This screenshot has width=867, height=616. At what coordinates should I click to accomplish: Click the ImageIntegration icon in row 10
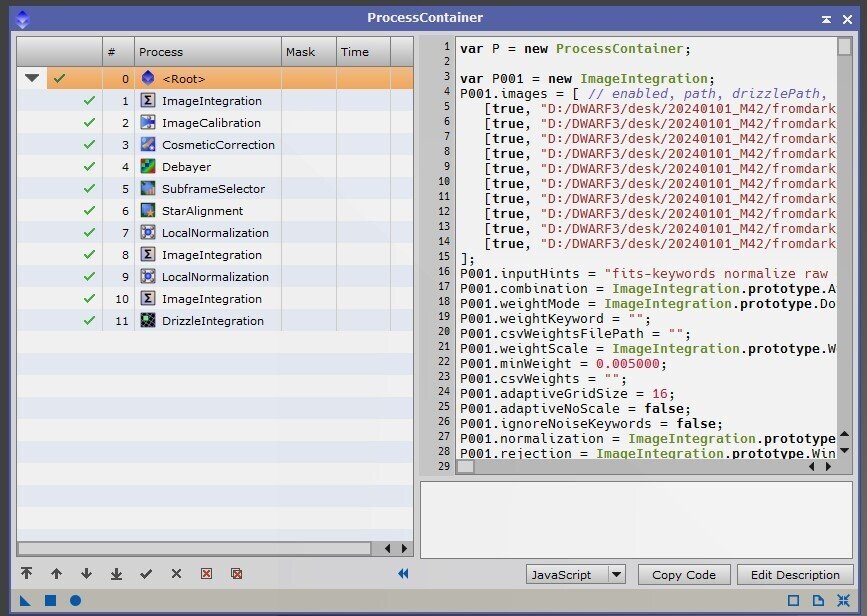148,299
